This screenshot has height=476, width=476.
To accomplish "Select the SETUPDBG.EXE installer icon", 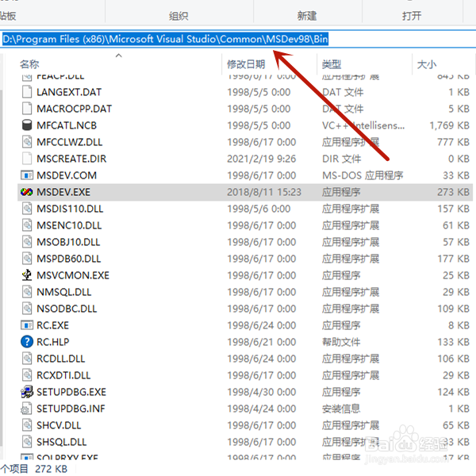I will (27, 392).
